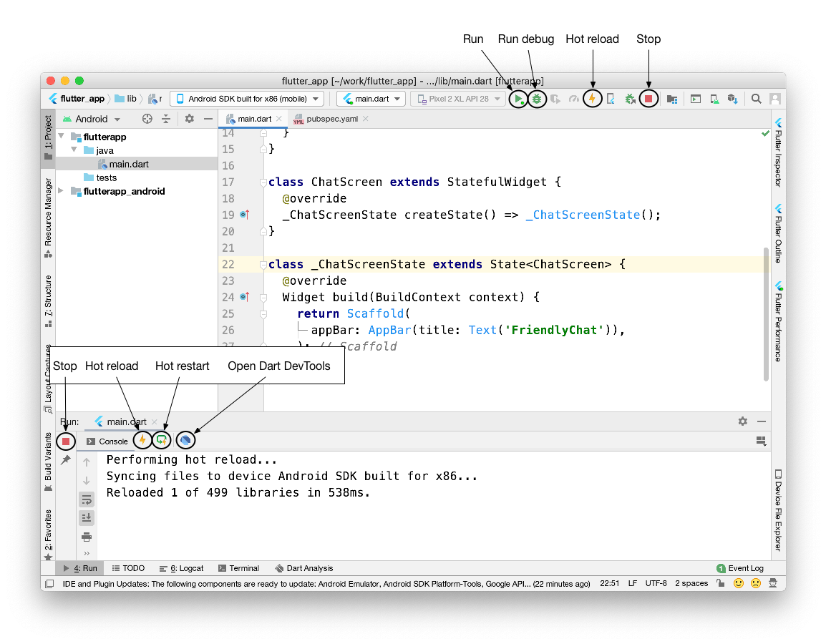Collapse the flutterapp folder in Project tree
The height and width of the screenshot is (644, 826).
tap(62, 136)
